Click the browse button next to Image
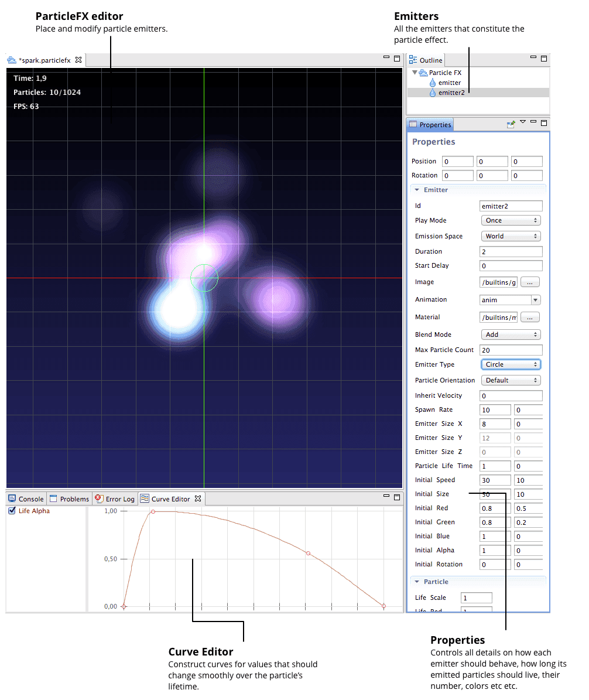This screenshot has height=700, width=589. click(529, 282)
